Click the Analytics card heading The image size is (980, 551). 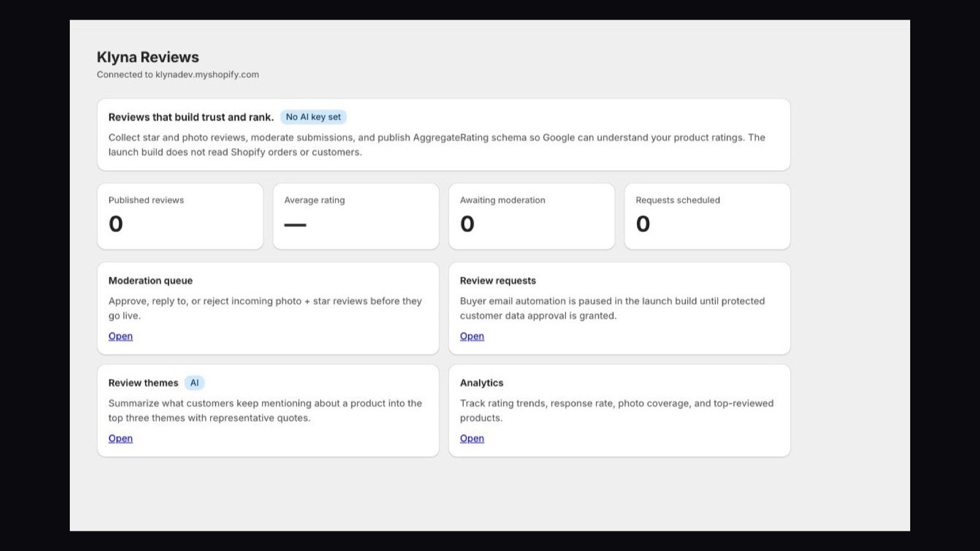point(481,383)
